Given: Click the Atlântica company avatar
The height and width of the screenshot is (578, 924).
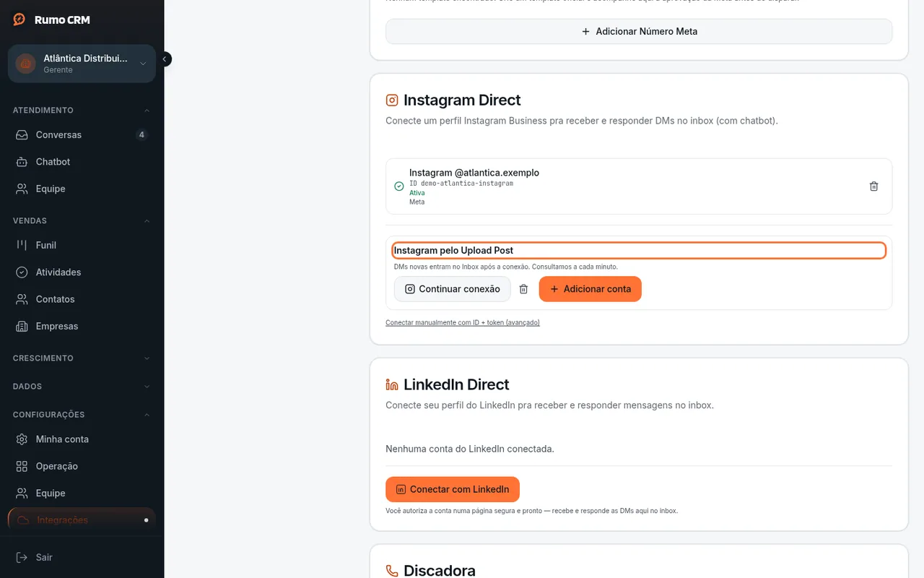Looking at the screenshot, I should [x=26, y=64].
